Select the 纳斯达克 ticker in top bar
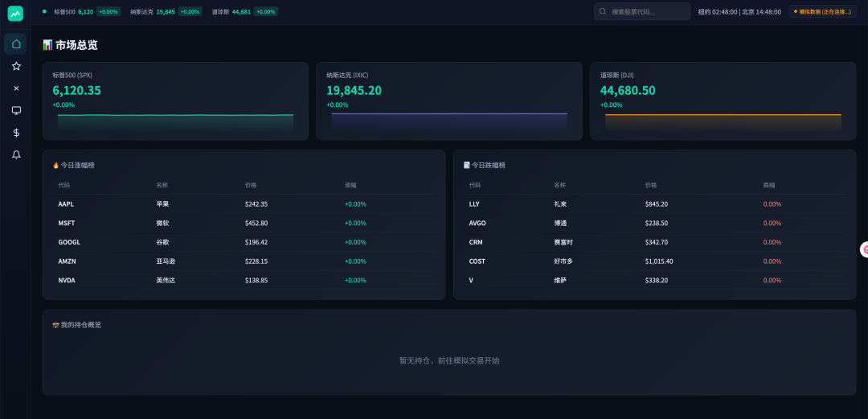The image size is (868, 419). coord(166,12)
